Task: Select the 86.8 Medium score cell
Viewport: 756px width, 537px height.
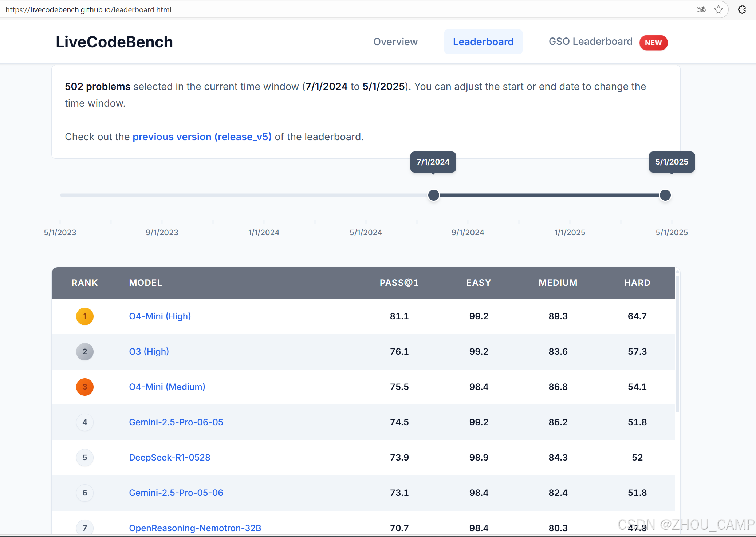Action: point(558,387)
